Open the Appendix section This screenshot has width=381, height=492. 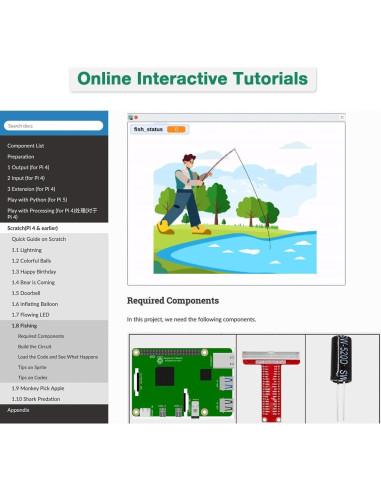point(18,410)
